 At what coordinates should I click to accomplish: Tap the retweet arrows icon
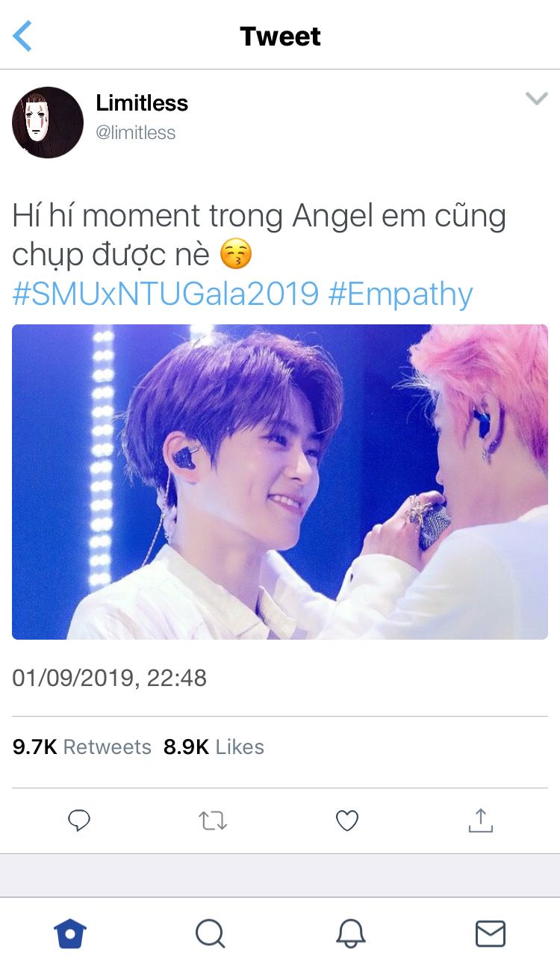[x=213, y=821]
